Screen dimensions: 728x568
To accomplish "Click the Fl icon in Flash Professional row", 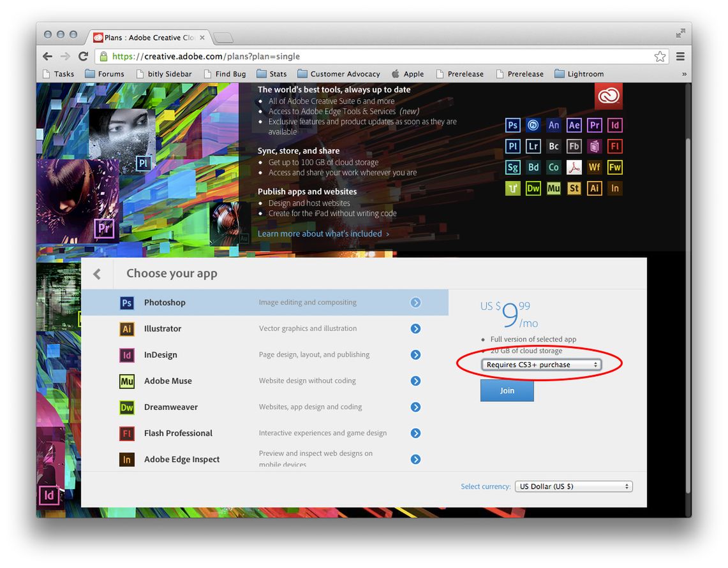I will coord(127,433).
